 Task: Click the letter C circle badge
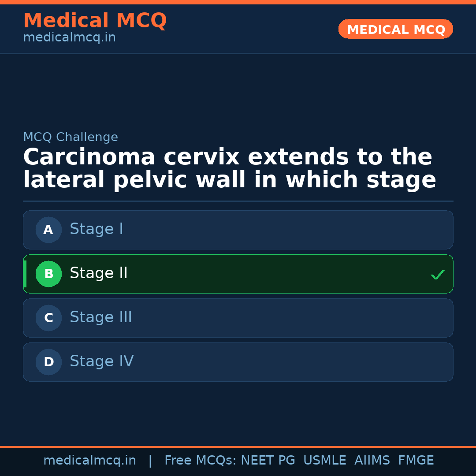(x=48, y=318)
